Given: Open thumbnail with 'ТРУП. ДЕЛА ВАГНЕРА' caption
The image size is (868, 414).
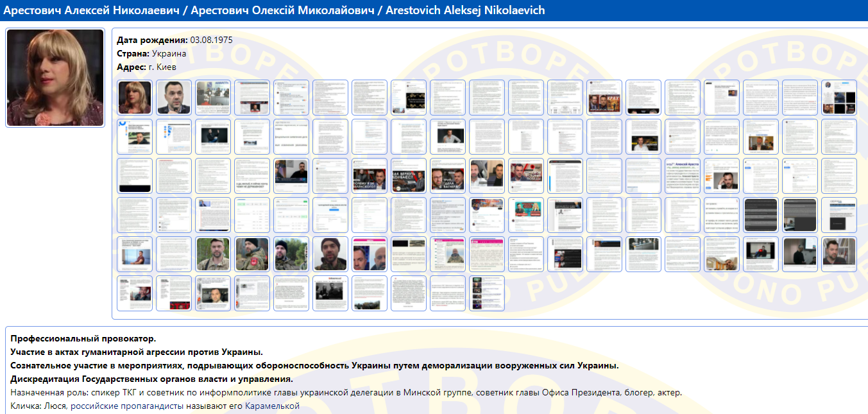Looking at the screenshot, I should [x=448, y=176].
